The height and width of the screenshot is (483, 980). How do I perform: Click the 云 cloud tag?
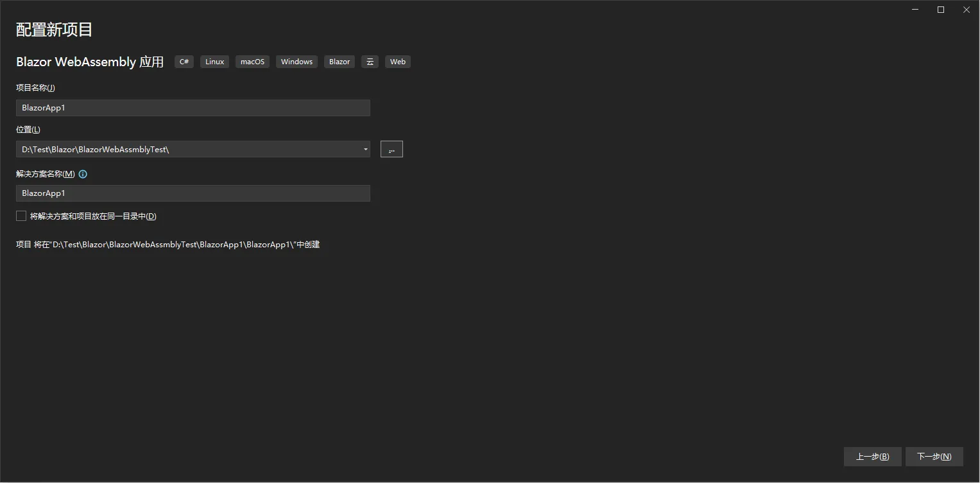(370, 62)
